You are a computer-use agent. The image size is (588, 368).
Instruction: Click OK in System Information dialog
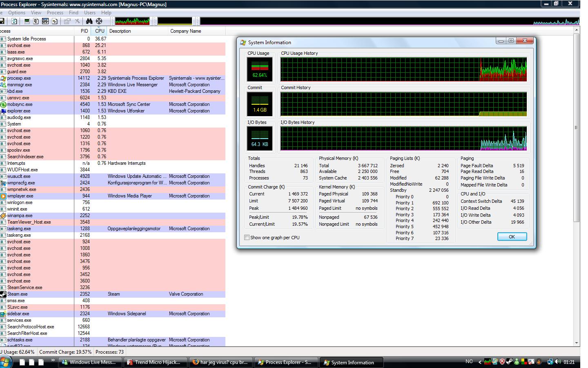tap(512, 237)
